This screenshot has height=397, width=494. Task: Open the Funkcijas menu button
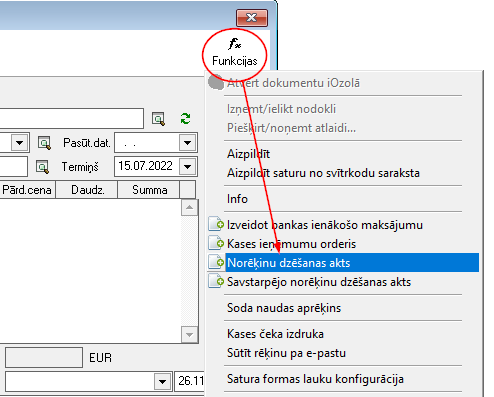pos(235,53)
